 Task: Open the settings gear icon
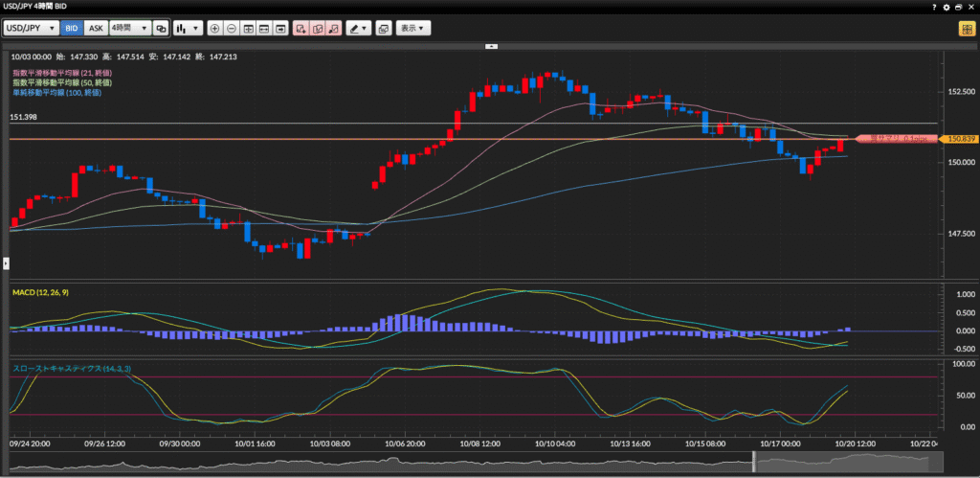coord(947,7)
